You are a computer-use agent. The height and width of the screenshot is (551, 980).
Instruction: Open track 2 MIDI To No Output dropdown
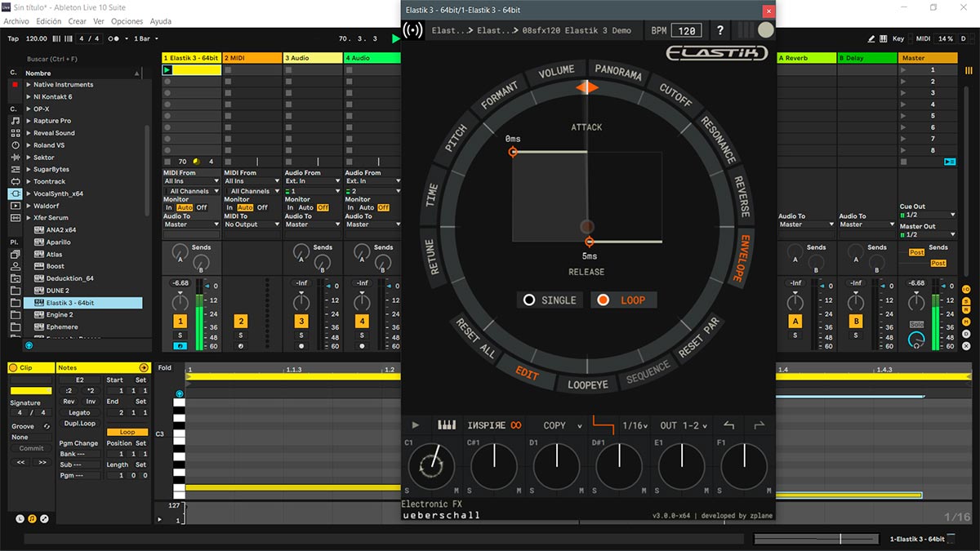pyautogui.click(x=252, y=224)
